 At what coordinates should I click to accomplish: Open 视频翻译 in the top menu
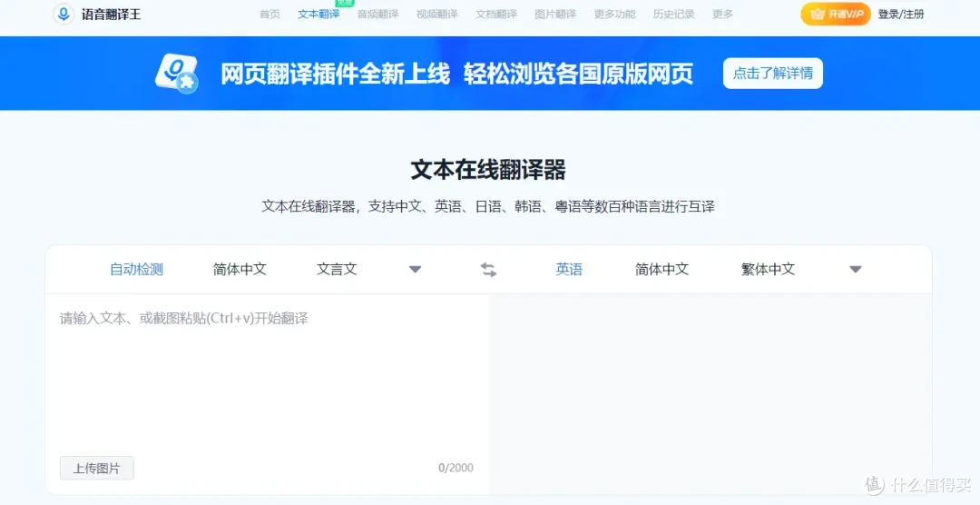[x=436, y=14]
